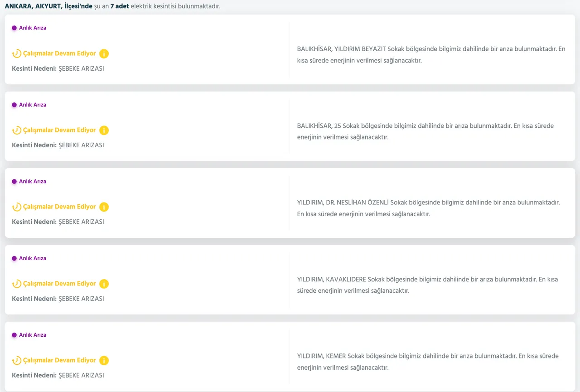Show info tooltip icon for KAVAKLIDERE Sokak outage
Screen dimensions: 580x392
104,284
